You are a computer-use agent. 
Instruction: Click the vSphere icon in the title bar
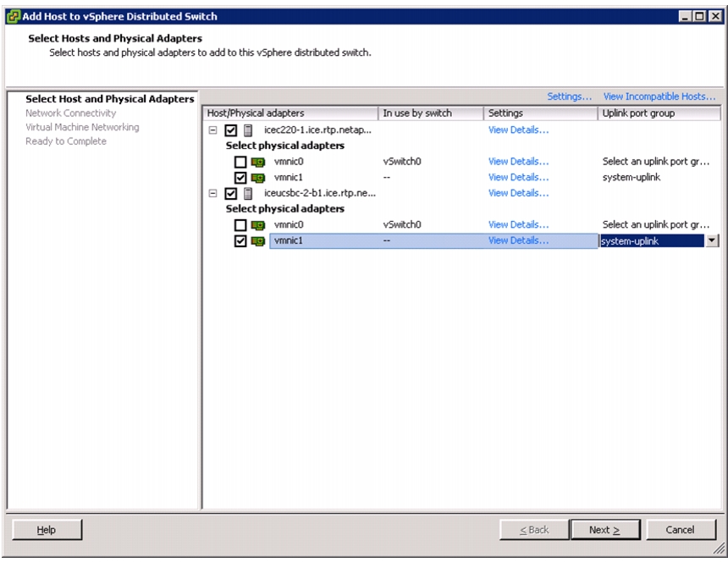click(x=14, y=17)
